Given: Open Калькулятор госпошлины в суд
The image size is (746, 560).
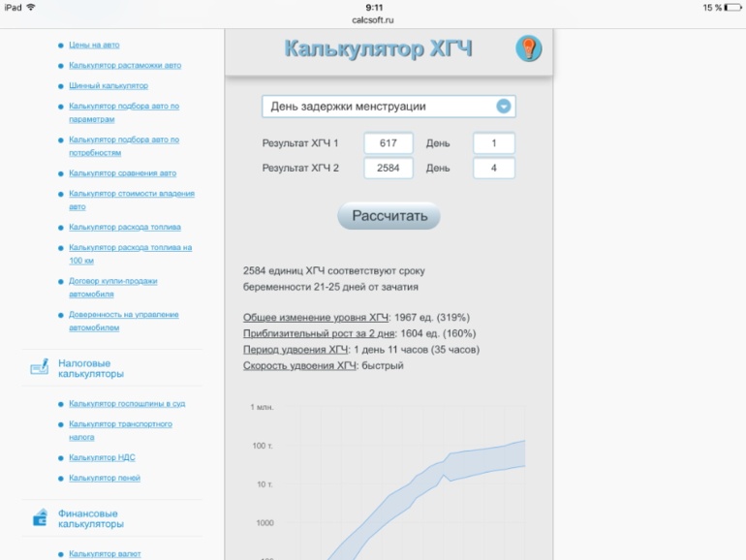Looking at the screenshot, I should 127,403.
